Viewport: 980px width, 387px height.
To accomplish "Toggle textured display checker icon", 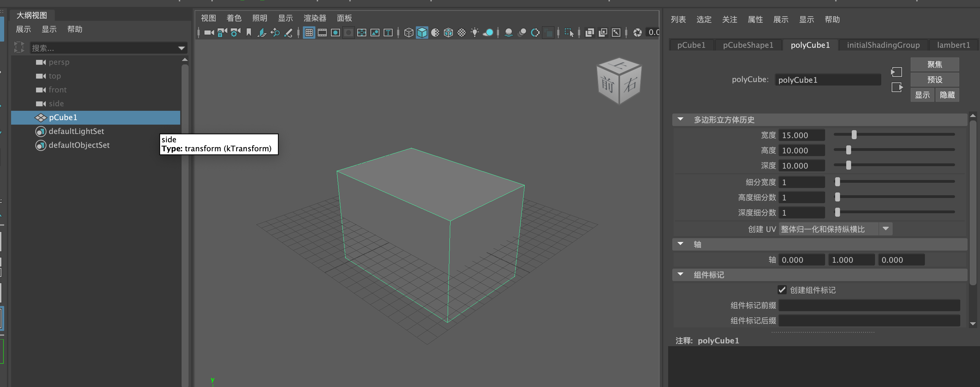I will pos(462,33).
